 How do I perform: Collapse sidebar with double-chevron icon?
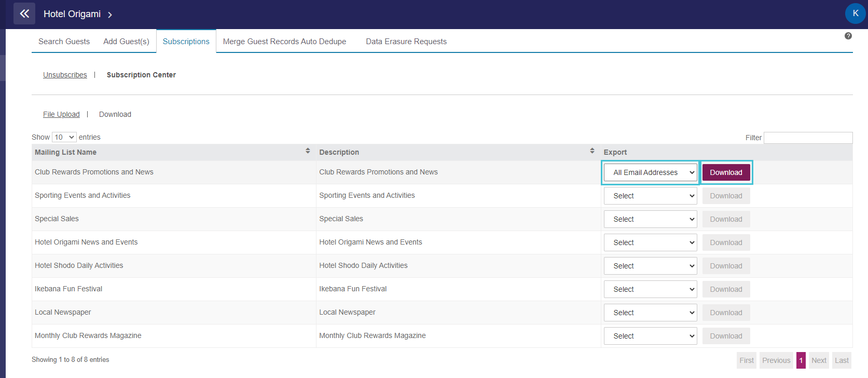tap(24, 14)
